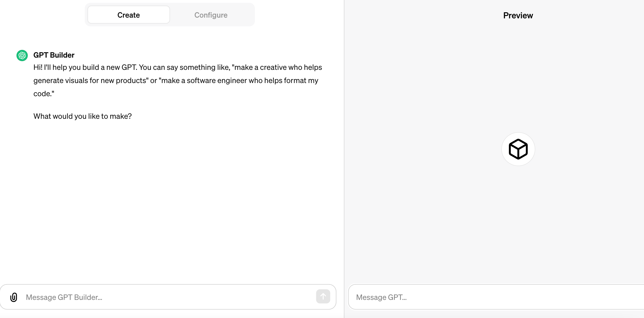This screenshot has width=644, height=318.
Task: Click the green GPT Builder avatar icon
Action: [22, 56]
